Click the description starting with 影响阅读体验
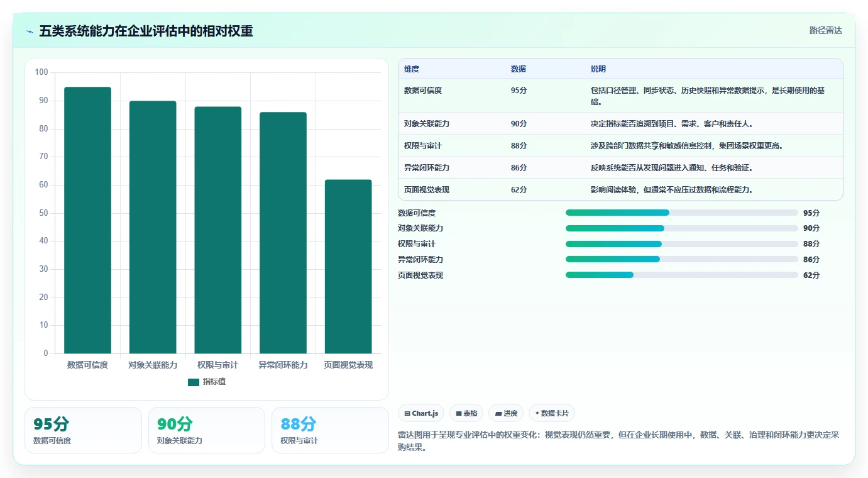 click(x=672, y=190)
